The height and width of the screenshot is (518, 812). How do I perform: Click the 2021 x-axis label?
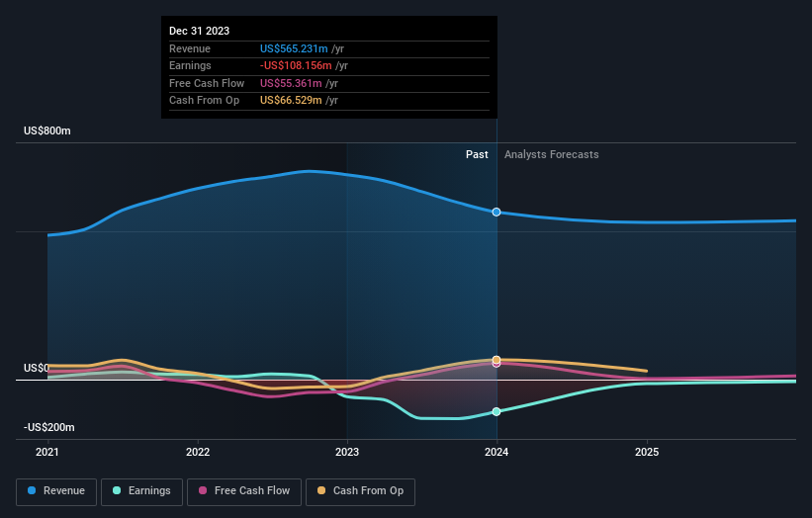pyautogui.click(x=47, y=453)
